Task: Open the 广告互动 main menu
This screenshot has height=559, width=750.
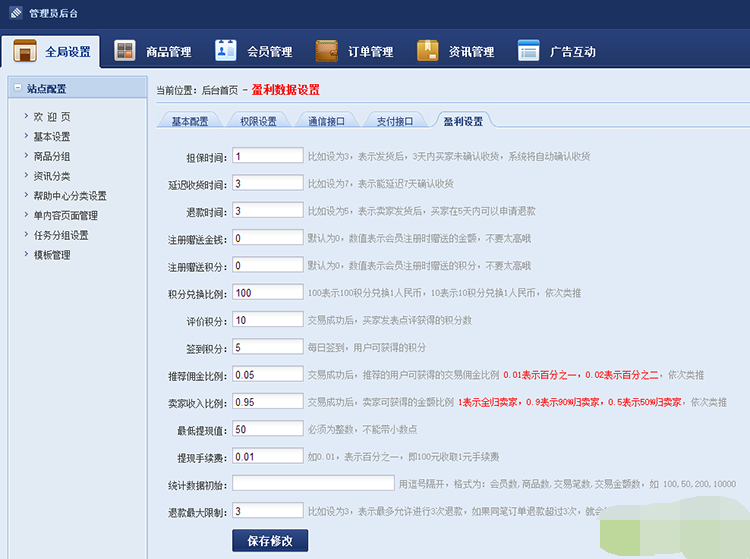Action: 573,52
